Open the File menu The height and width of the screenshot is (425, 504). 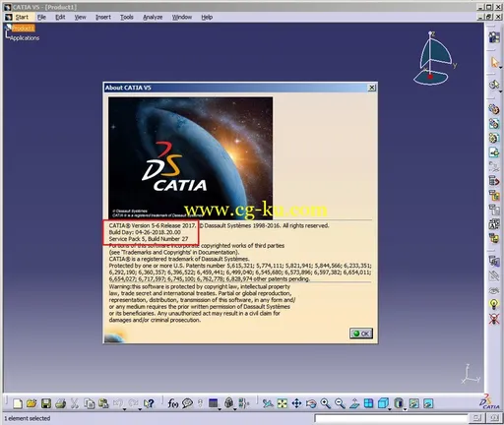click(x=41, y=17)
